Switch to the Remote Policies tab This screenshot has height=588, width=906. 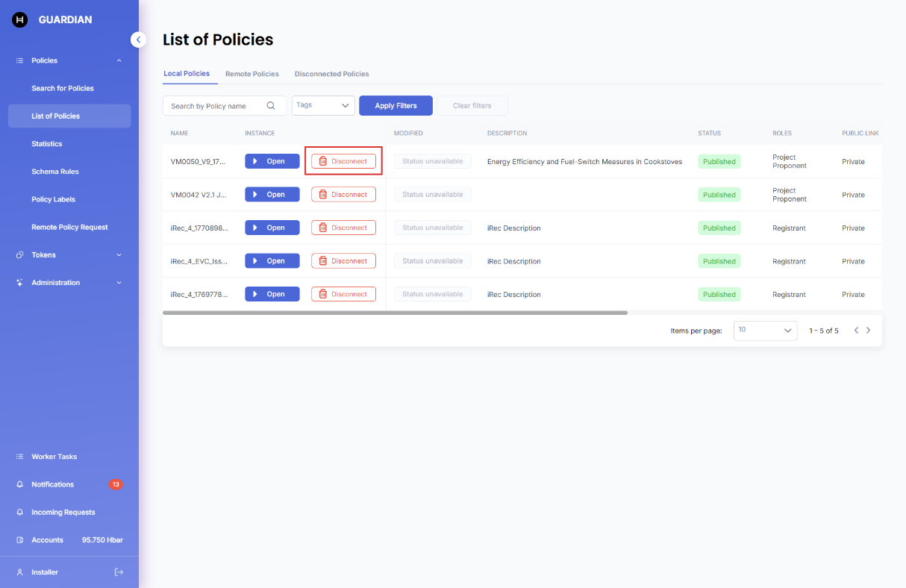tap(252, 74)
